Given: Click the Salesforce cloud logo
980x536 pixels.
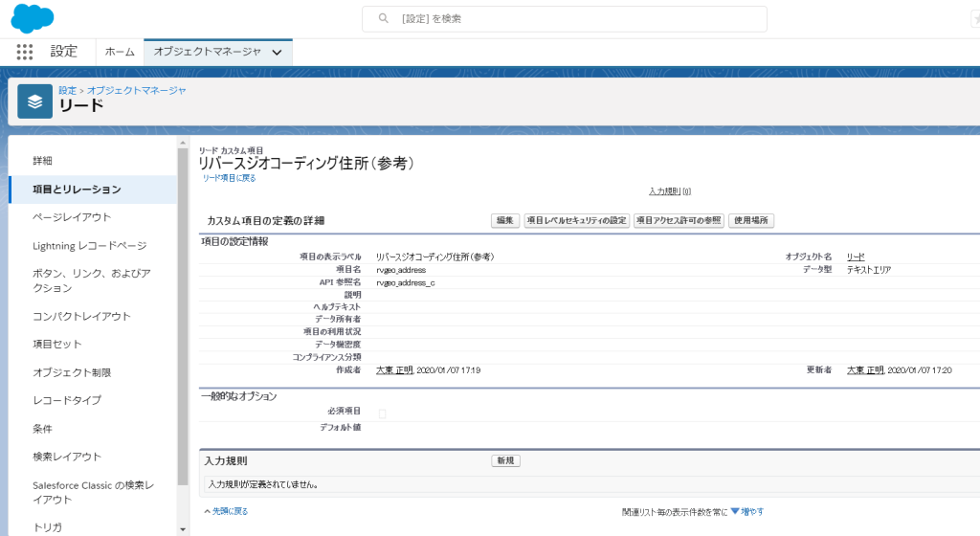Looking at the screenshot, I should 33,18.
